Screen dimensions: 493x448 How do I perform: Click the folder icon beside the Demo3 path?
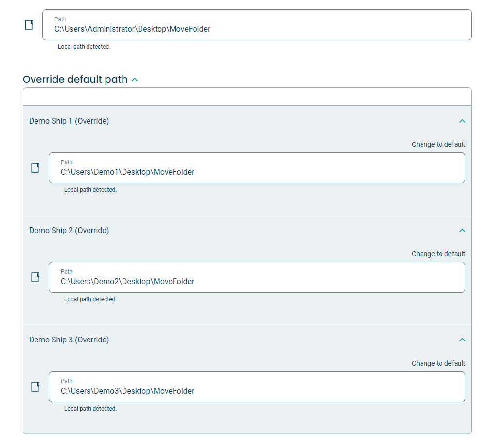tap(35, 387)
